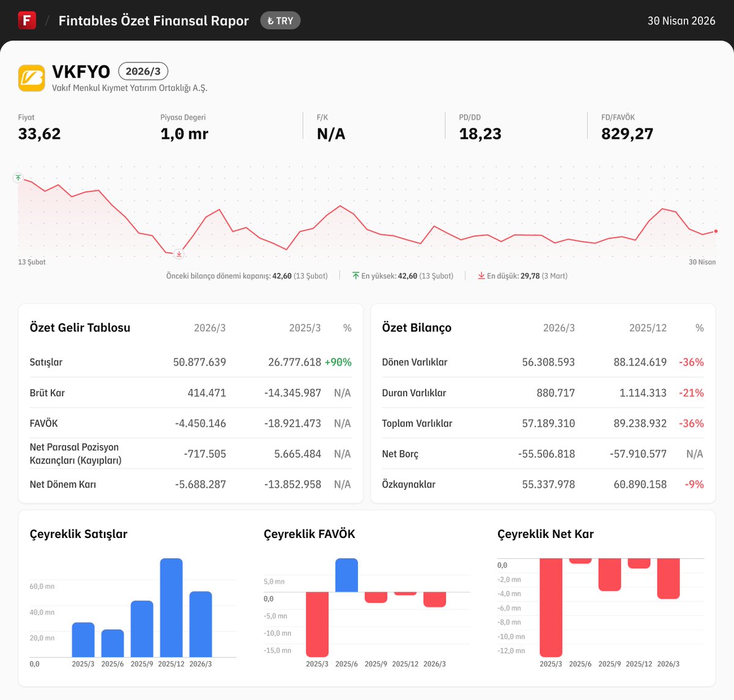This screenshot has height=700, width=734.
Task: Click the Duran Varlıklar -21% change
Action: coord(691,392)
